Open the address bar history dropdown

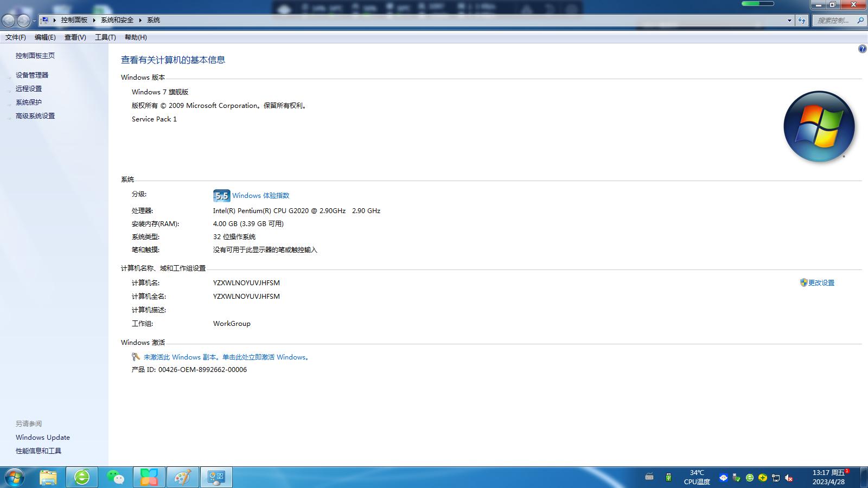pyautogui.click(x=789, y=20)
